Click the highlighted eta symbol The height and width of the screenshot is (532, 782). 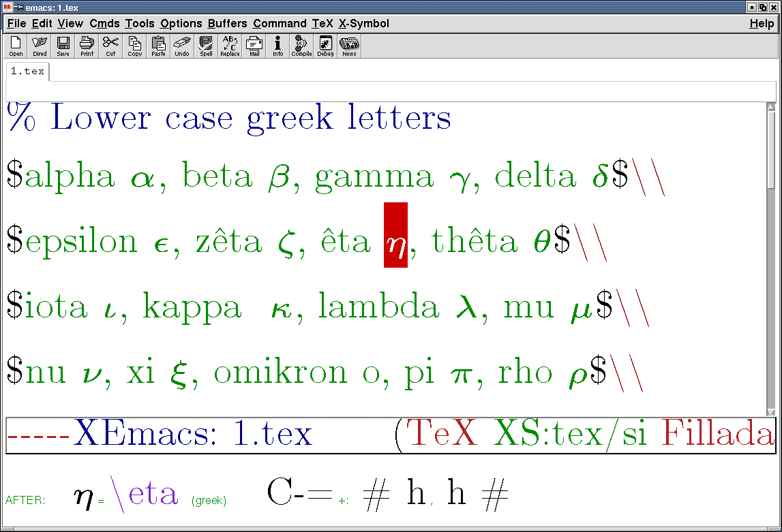(x=395, y=235)
